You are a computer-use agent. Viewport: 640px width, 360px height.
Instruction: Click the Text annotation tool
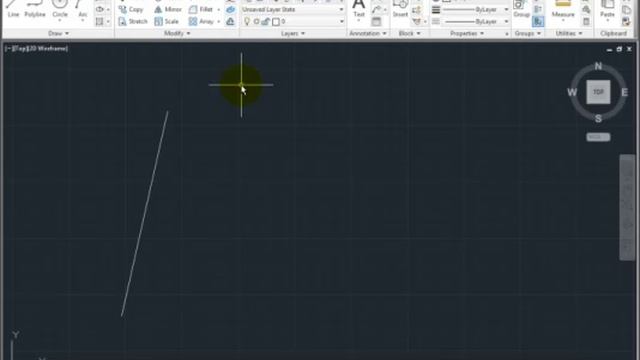(x=358, y=9)
